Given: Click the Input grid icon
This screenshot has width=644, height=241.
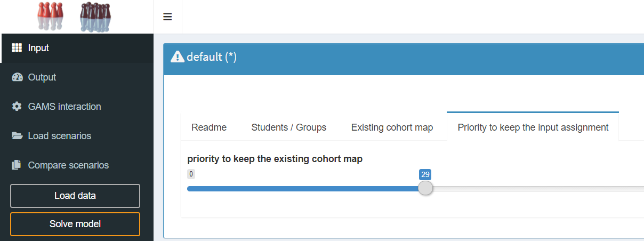Looking at the screenshot, I should (x=17, y=48).
